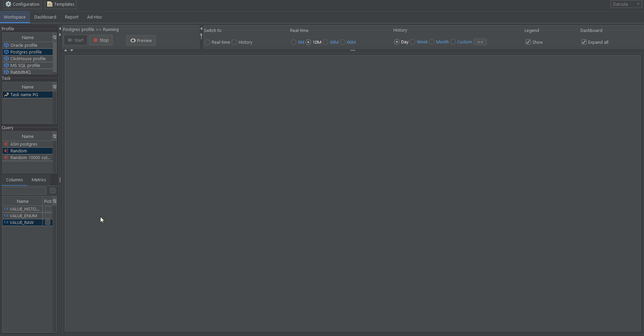Select the ClickHouse profile row
644x336 pixels.
point(28,59)
